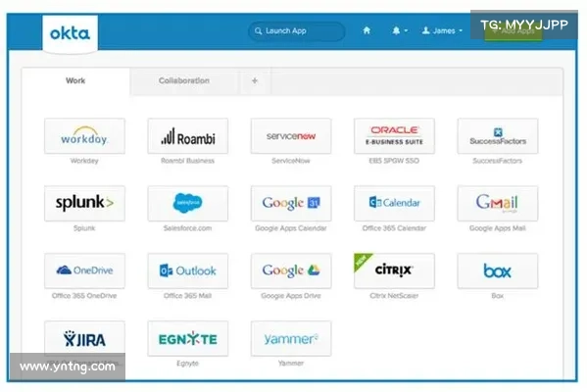
Task: Launch Google Apps Calendar tile
Action: pyautogui.click(x=291, y=203)
